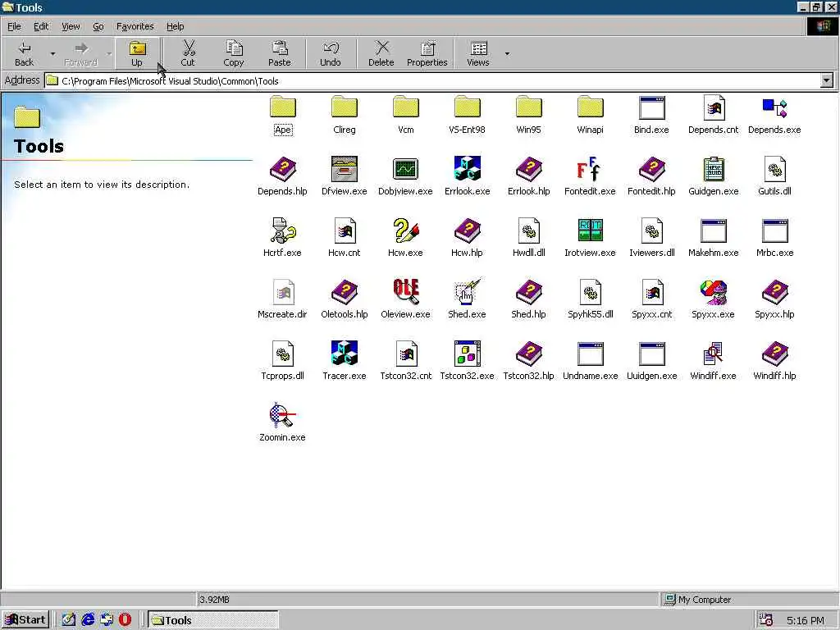Select Tcprops.dll file icon
The image size is (840, 630).
pyautogui.click(x=283, y=354)
